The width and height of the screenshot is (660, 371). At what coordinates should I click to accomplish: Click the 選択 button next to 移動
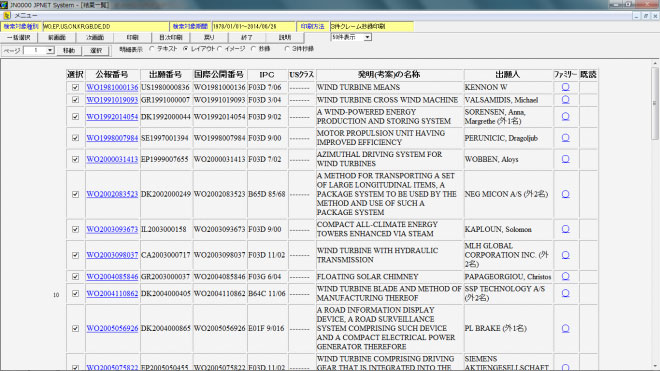point(96,51)
